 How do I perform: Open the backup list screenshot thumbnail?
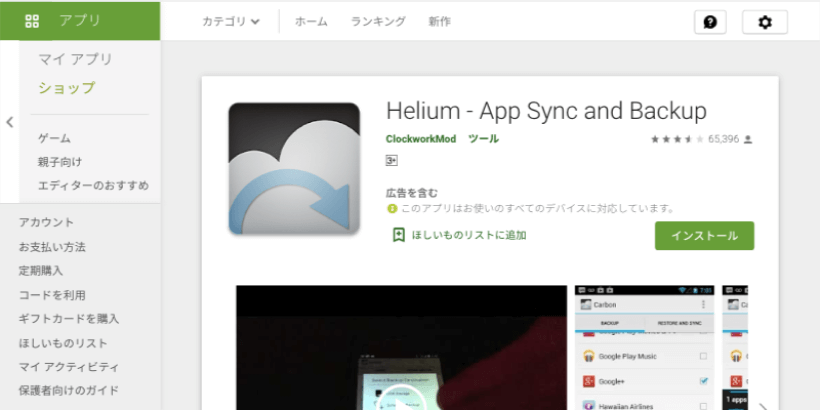point(644,348)
